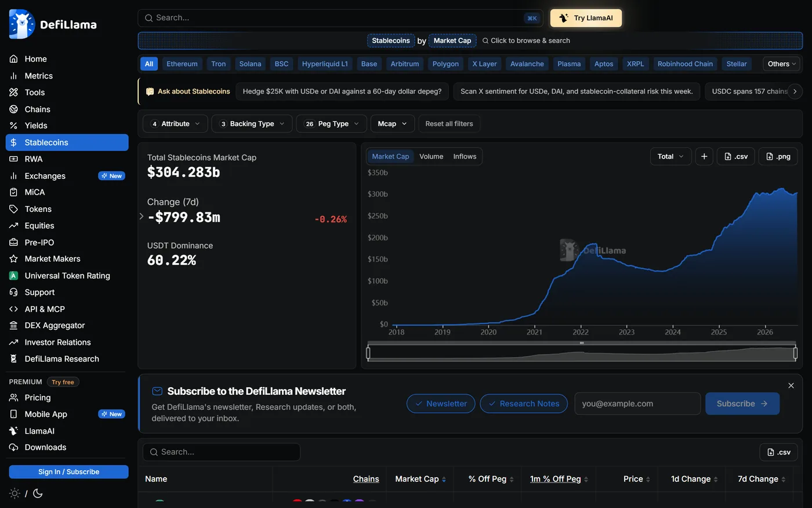The image size is (812, 508).
Task: Open the DefiLlama logo home link
Action: [x=53, y=24]
